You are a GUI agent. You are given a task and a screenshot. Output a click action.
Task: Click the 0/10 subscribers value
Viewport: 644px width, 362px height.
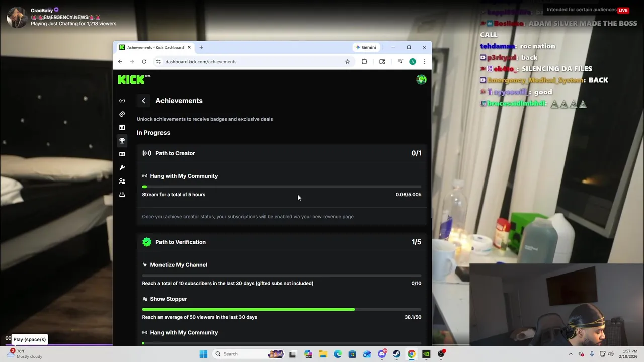tap(416, 283)
